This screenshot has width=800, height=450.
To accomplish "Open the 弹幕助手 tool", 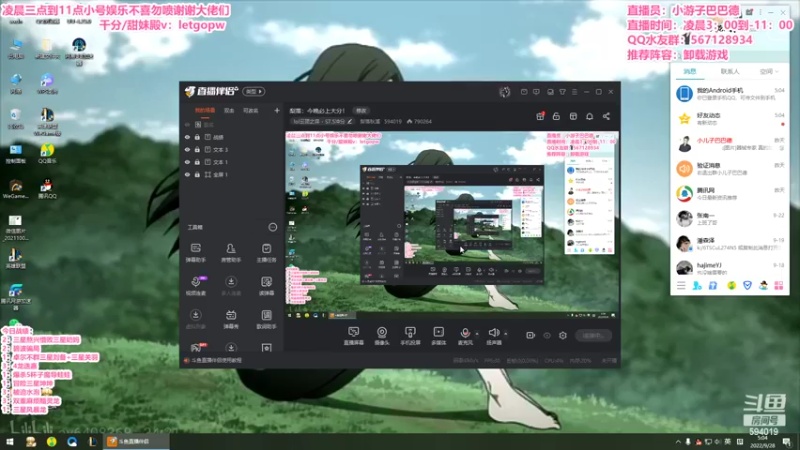I will coord(195,253).
